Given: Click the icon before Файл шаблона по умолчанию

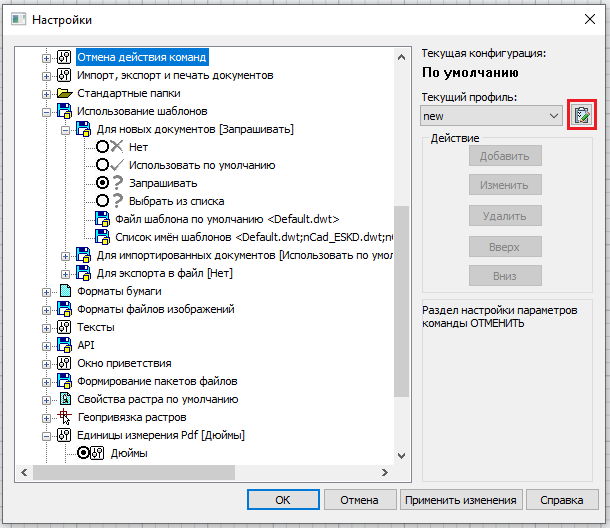Looking at the screenshot, I should coord(101,219).
